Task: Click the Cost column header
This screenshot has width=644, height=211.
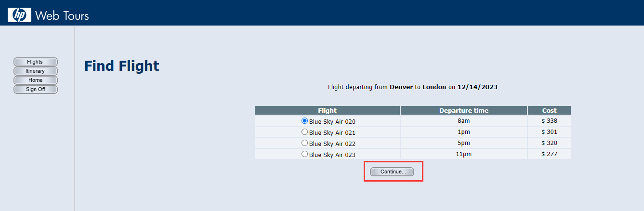Action: click(x=549, y=110)
